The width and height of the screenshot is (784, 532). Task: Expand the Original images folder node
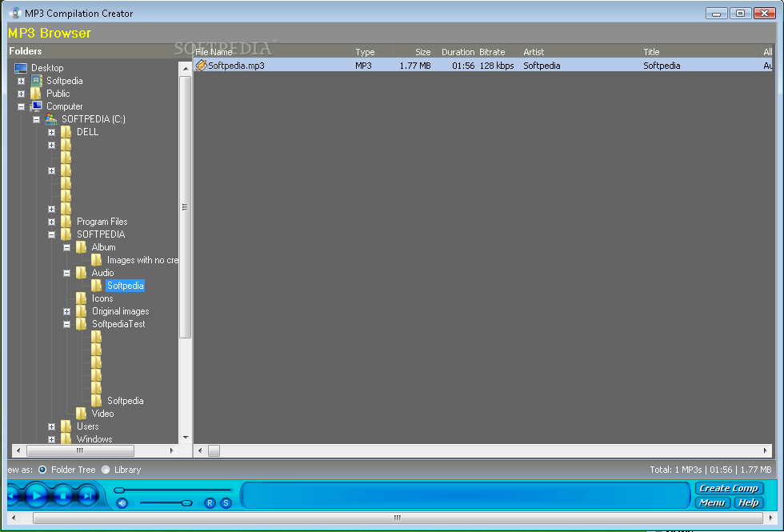pyautogui.click(x=66, y=311)
